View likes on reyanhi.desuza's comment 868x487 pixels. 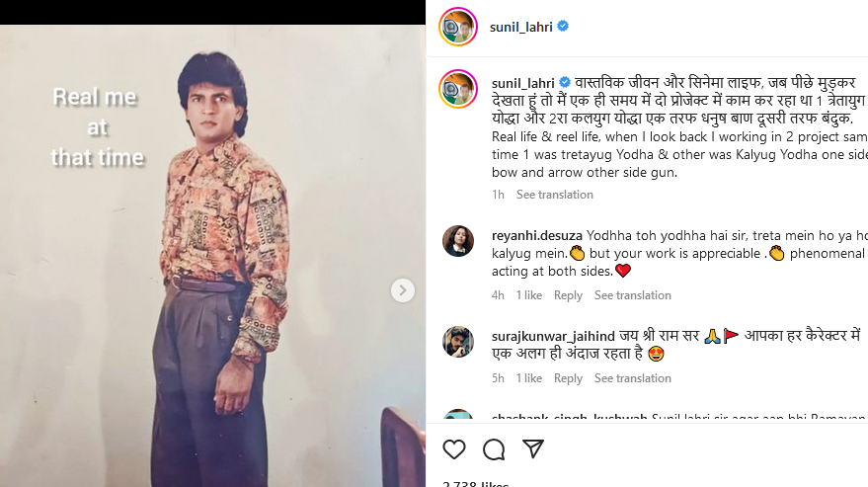click(528, 295)
